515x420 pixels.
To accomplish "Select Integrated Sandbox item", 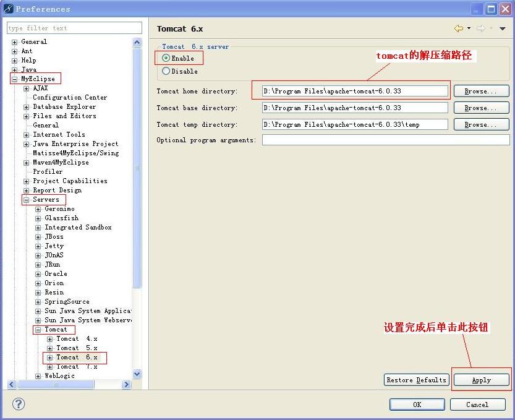I will pos(78,227).
